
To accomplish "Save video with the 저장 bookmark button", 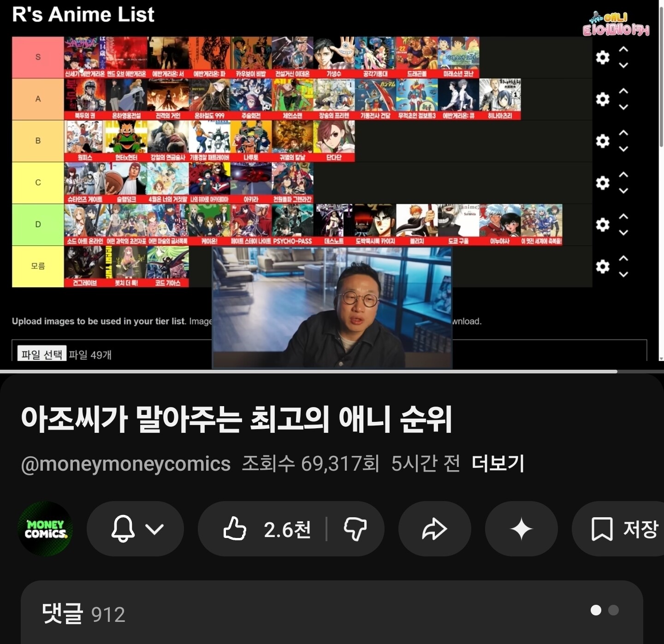I will [619, 529].
